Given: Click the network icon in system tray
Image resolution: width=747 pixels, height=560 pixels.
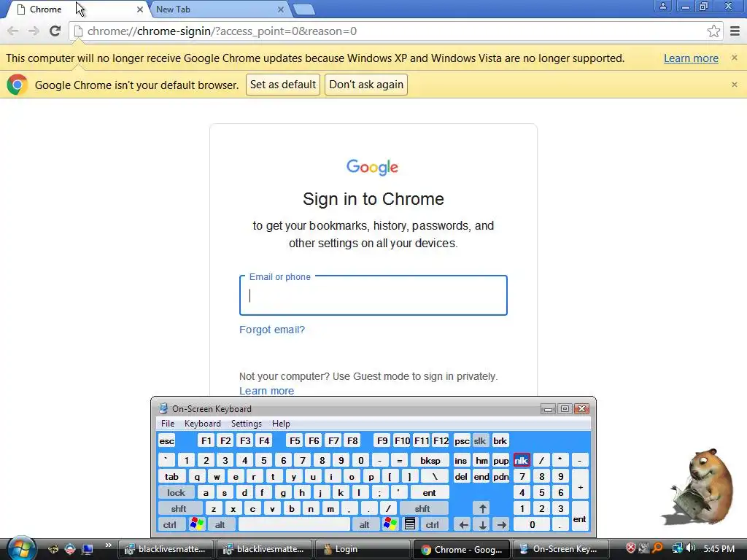Looking at the screenshot, I should click(676, 548).
